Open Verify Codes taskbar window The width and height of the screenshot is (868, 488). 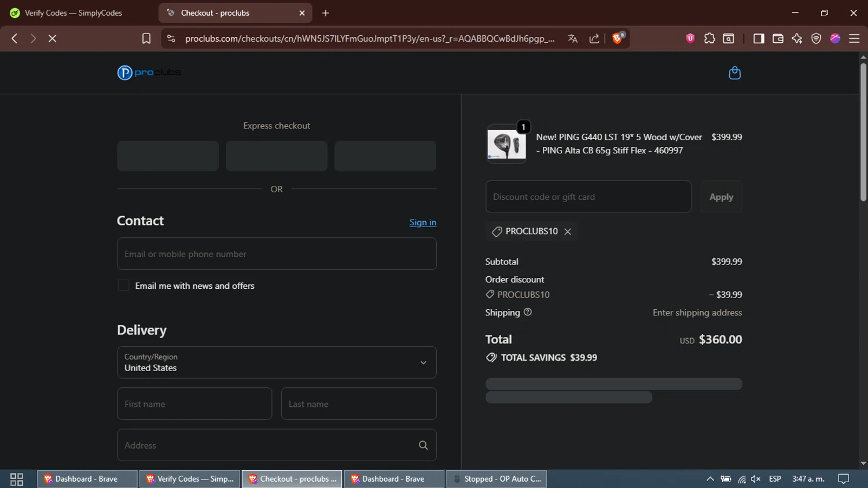click(190, 479)
